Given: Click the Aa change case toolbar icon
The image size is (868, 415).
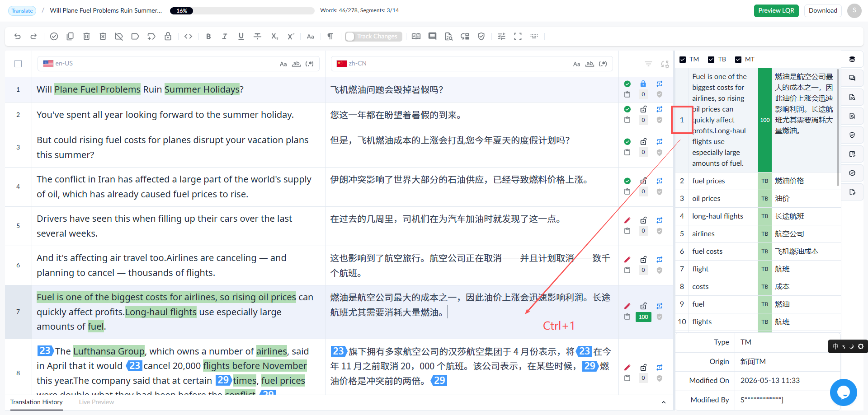Looking at the screenshot, I should click(310, 37).
